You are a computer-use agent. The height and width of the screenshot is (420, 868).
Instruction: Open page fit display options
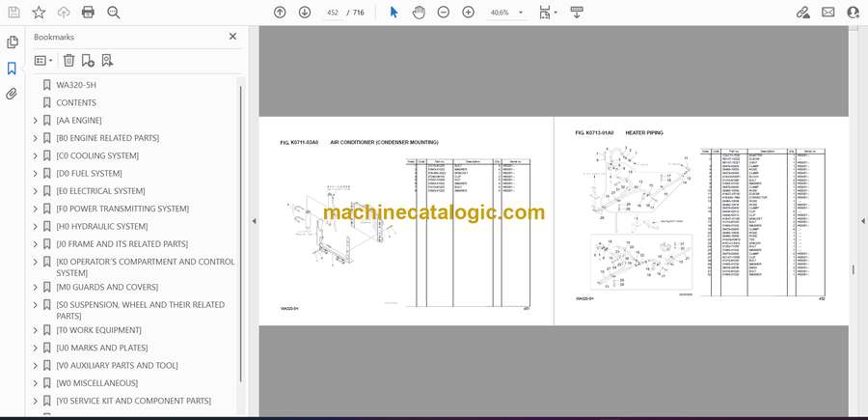point(548,13)
